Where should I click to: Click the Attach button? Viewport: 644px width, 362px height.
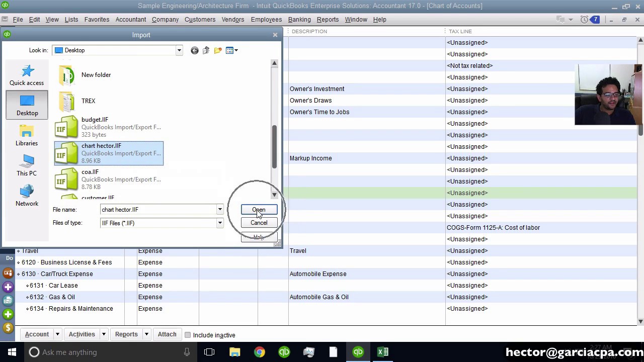(167, 334)
